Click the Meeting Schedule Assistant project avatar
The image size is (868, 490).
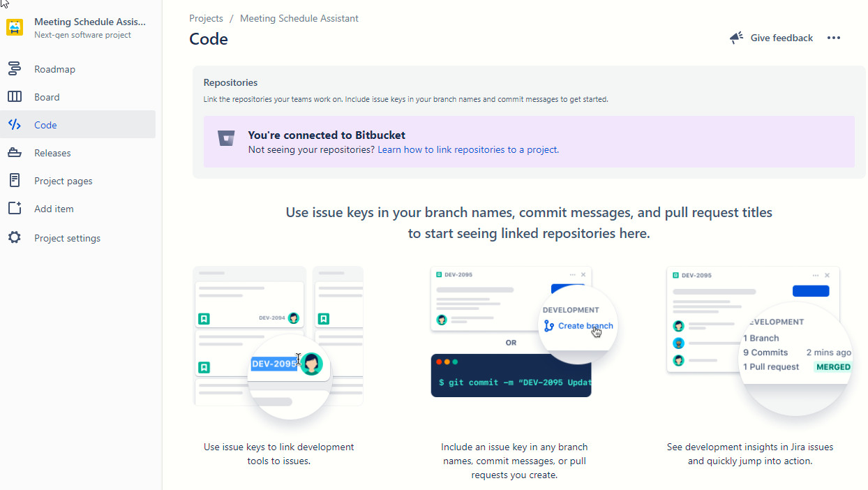click(15, 27)
